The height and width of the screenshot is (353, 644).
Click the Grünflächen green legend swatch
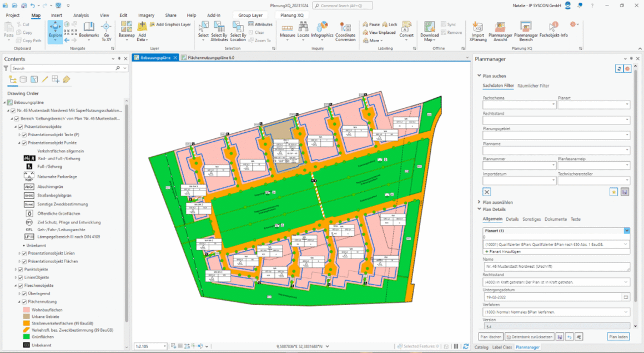27,336
